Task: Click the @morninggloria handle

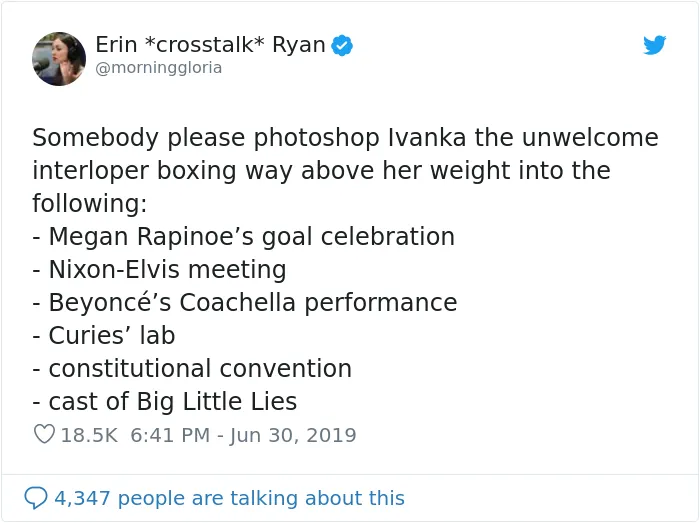Action: point(158,68)
